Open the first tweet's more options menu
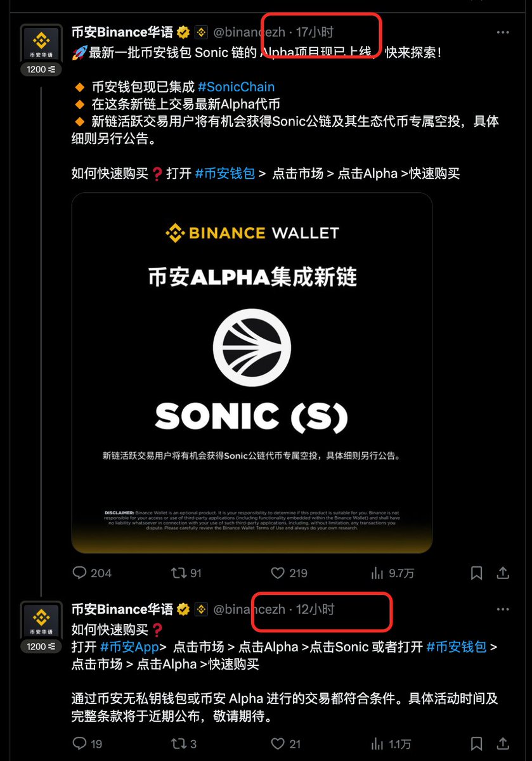Image resolution: width=532 pixels, height=761 pixels. coord(503,32)
